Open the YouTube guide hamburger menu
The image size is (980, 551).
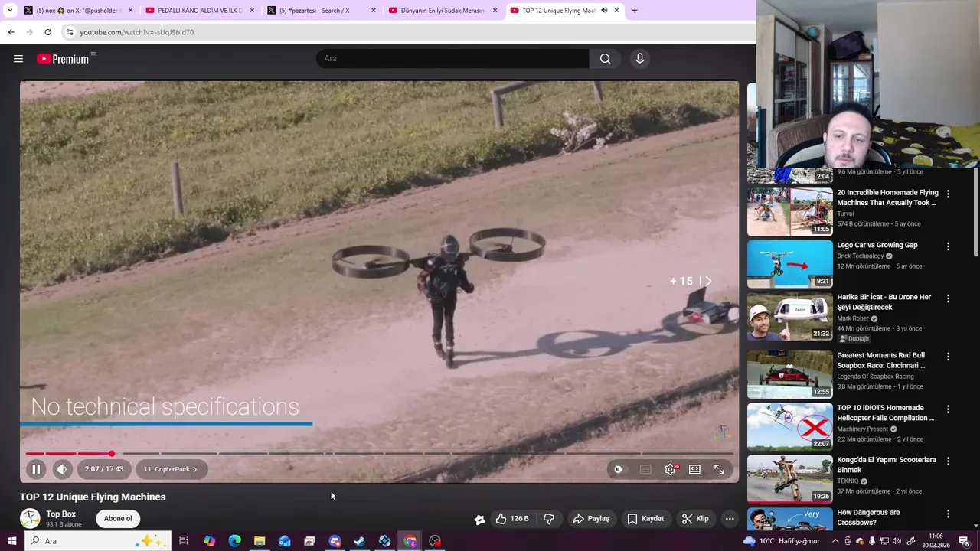point(18,59)
